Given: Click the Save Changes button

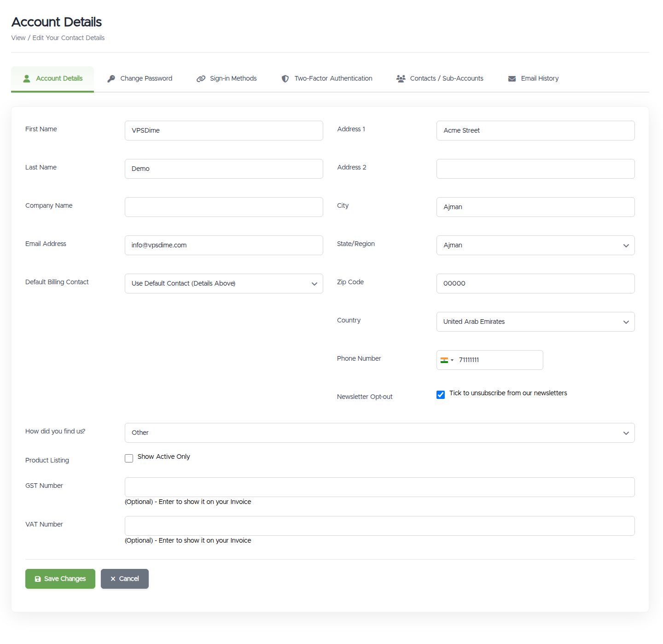Looking at the screenshot, I should 60,579.
